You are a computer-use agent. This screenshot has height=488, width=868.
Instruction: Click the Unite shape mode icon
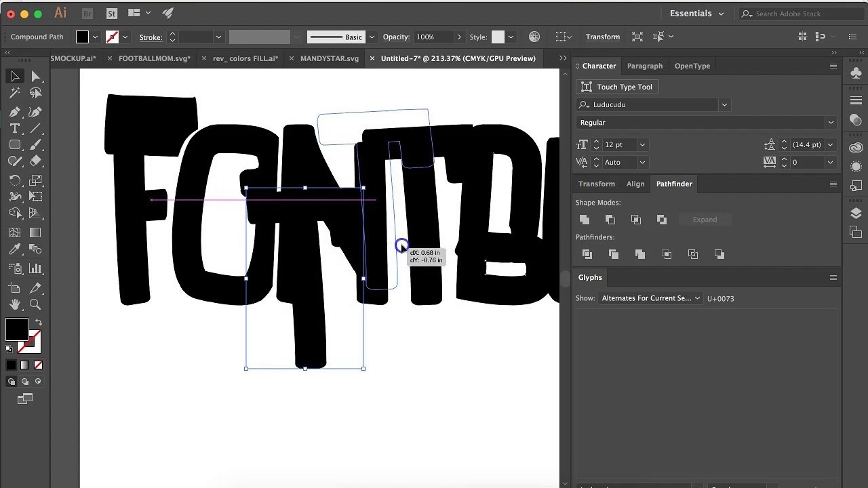[585, 220]
